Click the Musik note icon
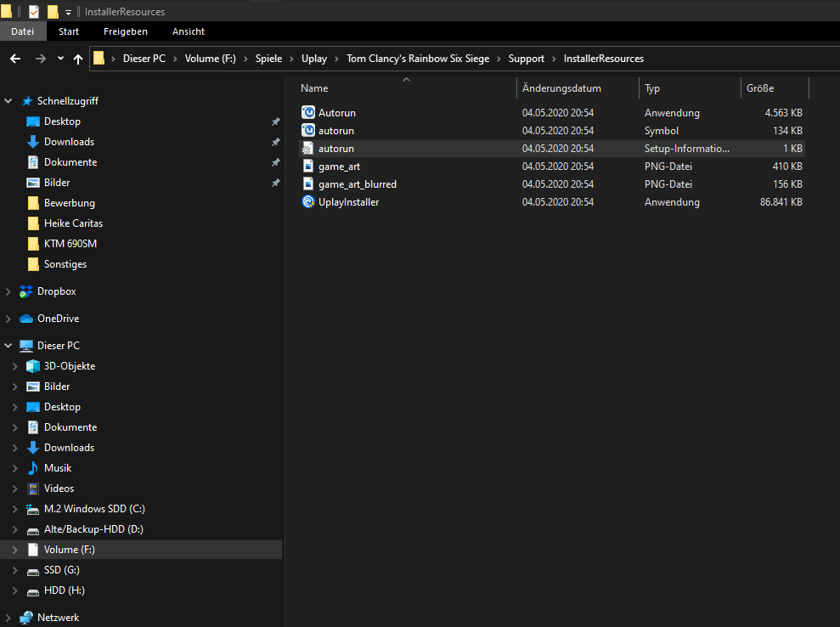Screen dimensions: 840x627 [x=33, y=468]
